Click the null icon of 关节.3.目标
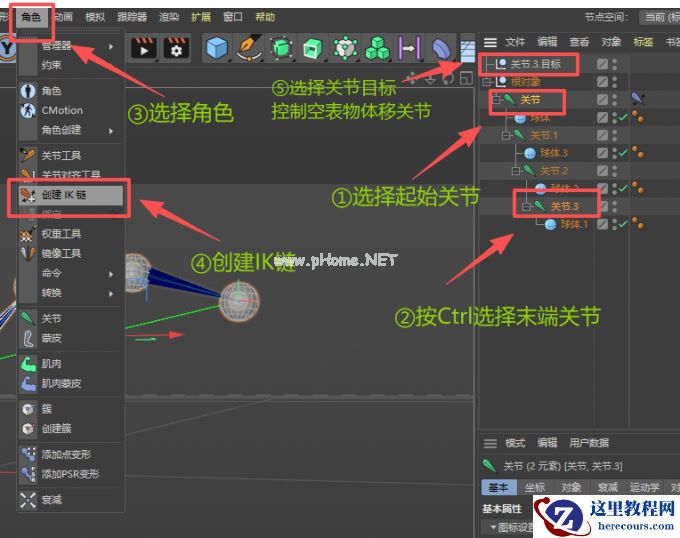680x538 pixels. coord(501,64)
